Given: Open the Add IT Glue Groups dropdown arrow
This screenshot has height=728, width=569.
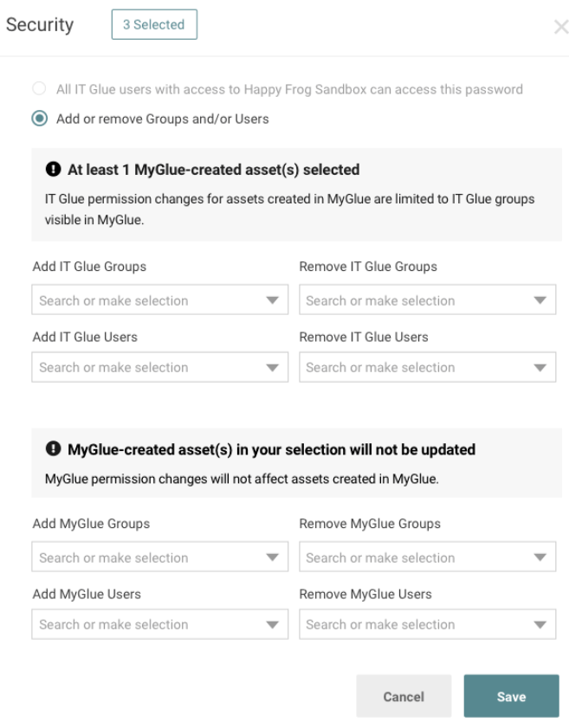Looking at the screenshot, I should click(272, 300).
